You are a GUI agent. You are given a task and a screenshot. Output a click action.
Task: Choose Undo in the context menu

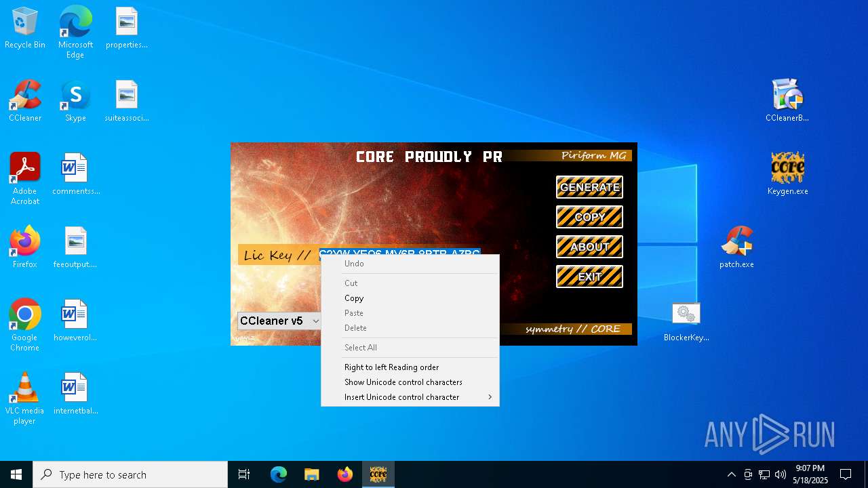coord(410,264)
